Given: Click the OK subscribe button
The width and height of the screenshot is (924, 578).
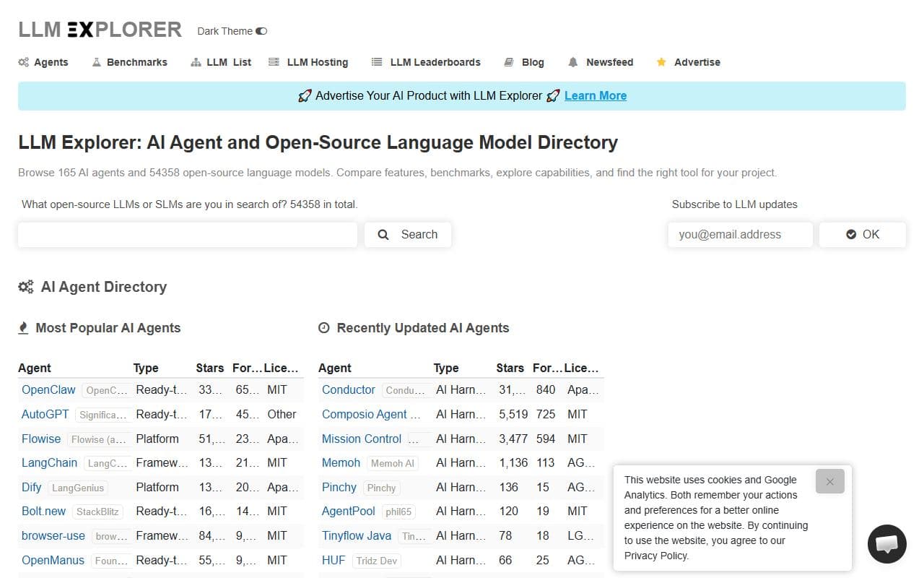Looking at the screenshot, I should pyautogui.click(x=863, y=235).
